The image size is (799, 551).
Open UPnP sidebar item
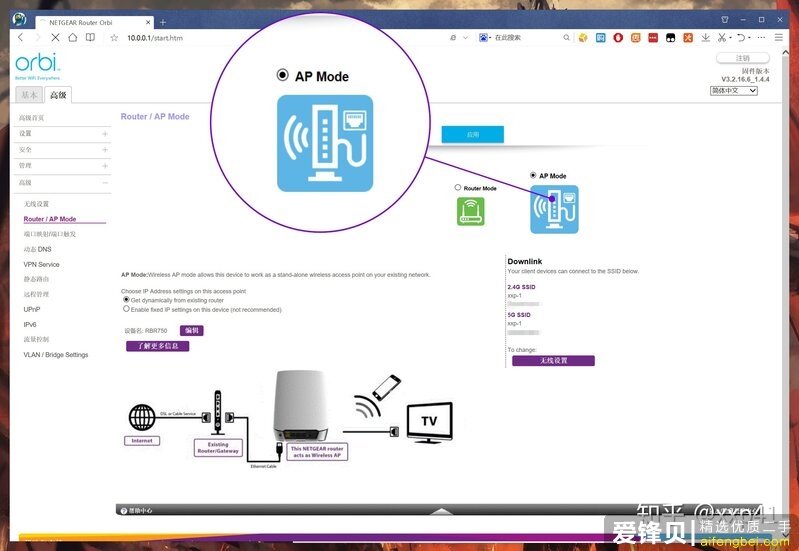click(x=32, y=309)
